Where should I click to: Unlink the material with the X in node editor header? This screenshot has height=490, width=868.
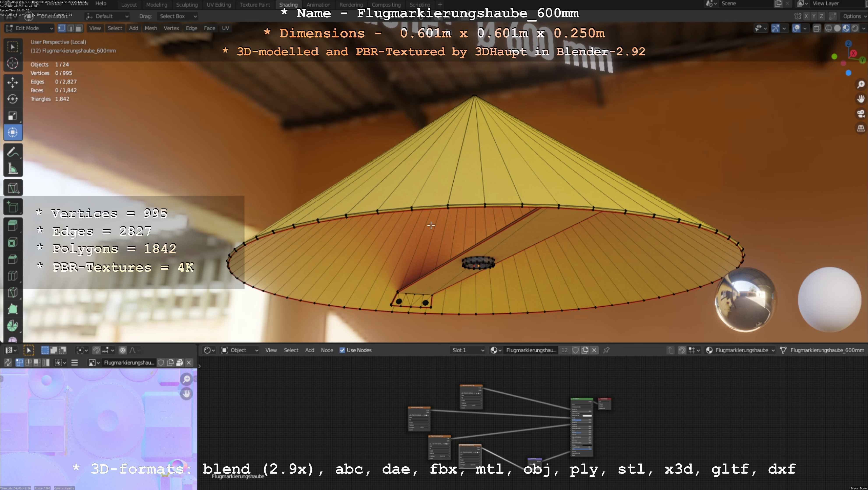point(594,350)
